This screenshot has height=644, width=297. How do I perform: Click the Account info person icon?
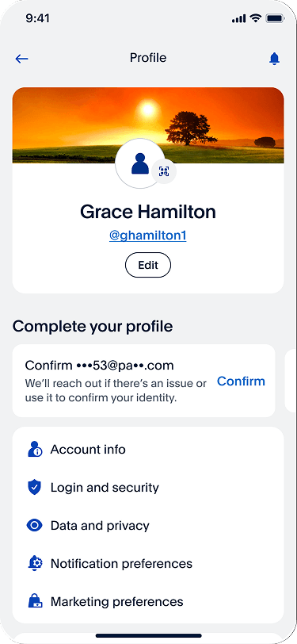(35, 450)
